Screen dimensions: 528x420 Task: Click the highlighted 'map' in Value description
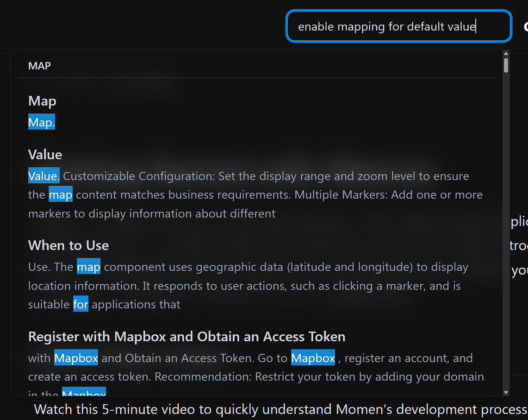(61, 195)
